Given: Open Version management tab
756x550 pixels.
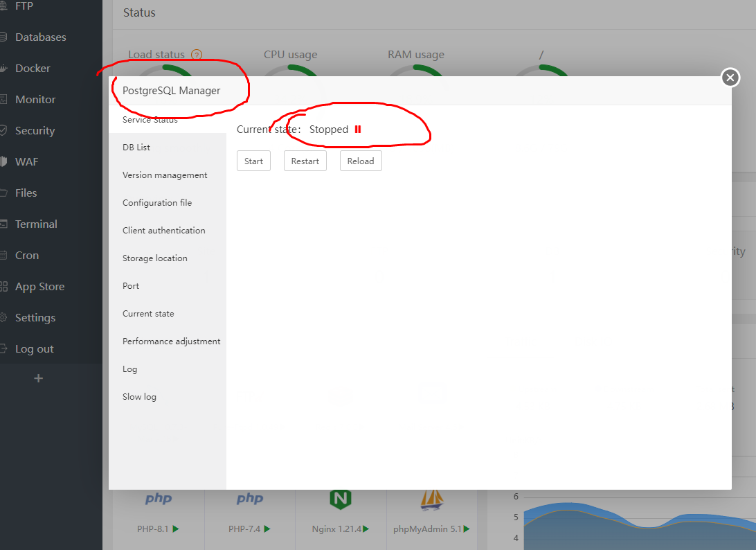Looking at the screenshot, I should coord(168,175).
